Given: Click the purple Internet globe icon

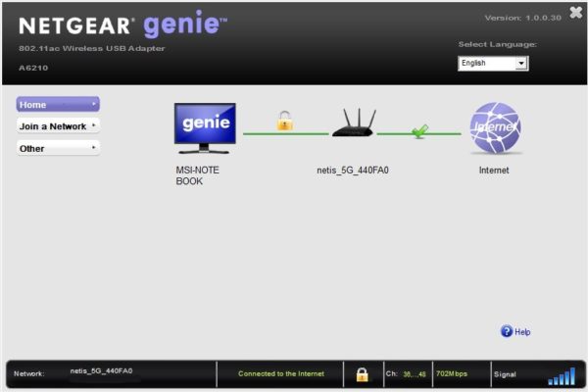Looking at the screenshot, I should [x=495, y=128].
